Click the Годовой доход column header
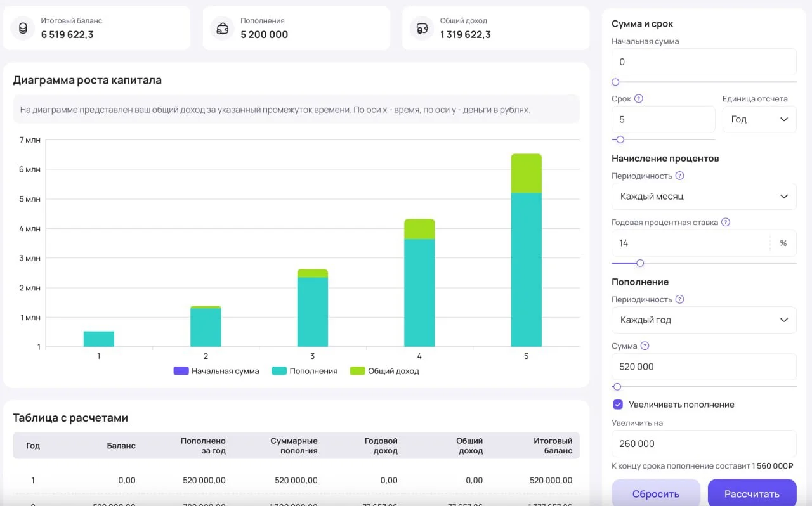812x506 pixels. [x=381, y=446]
